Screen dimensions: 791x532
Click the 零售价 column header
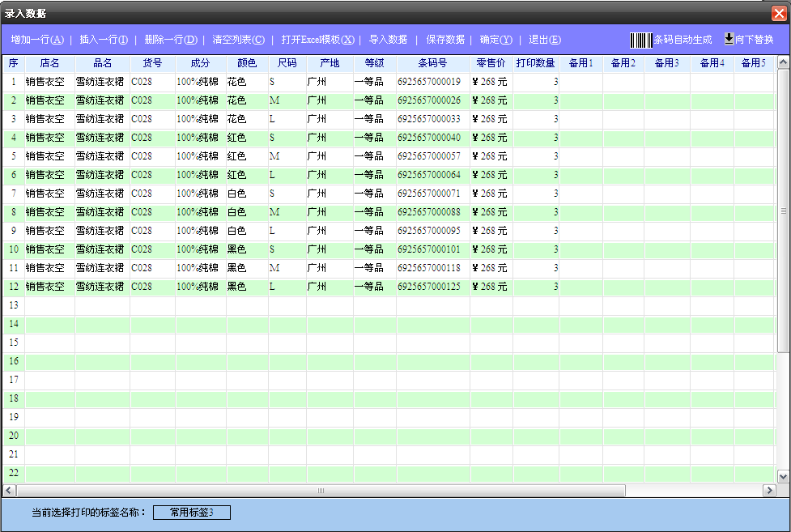(491, 63)
